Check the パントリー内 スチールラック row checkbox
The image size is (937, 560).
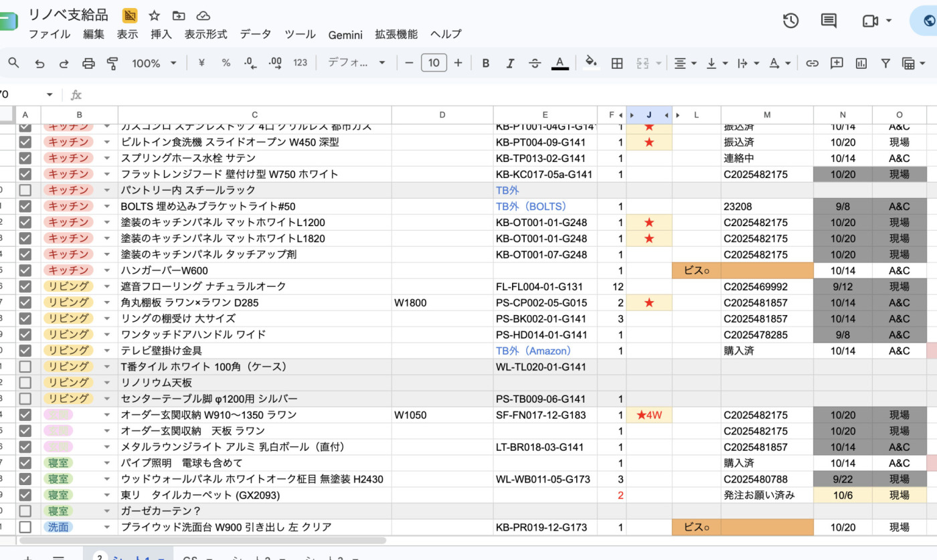click(x=25, y=190)
